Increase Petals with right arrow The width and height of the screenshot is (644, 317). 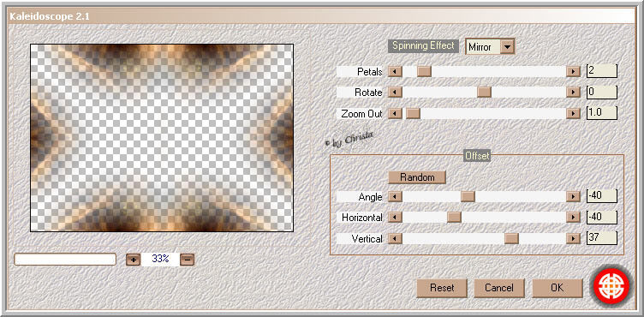tap(573, 72)
